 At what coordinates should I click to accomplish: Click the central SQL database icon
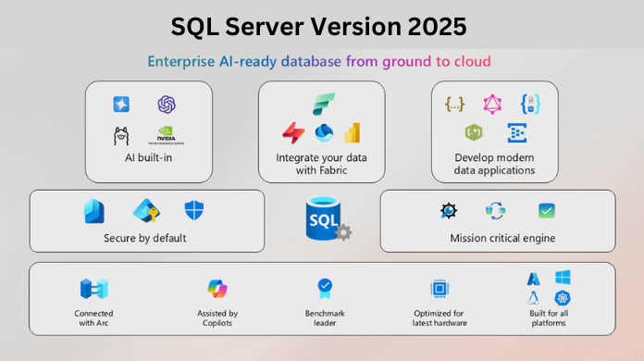(328, 218)
